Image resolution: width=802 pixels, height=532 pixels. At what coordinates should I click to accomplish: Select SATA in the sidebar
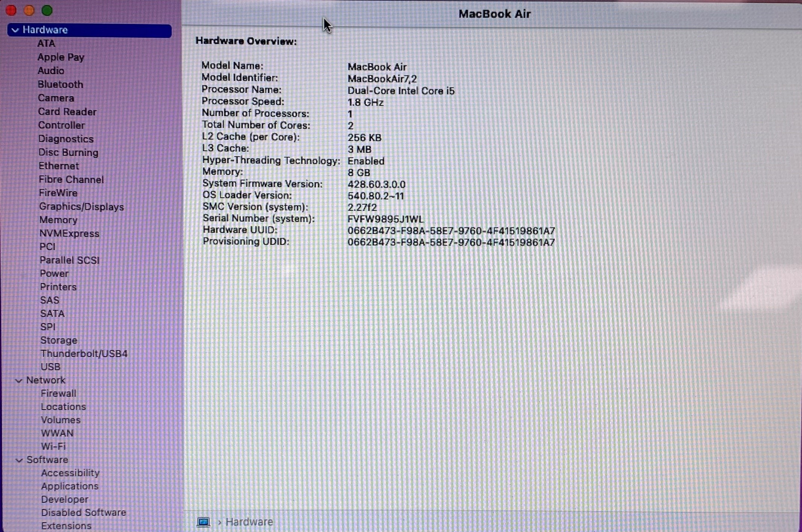(x=52, y=314)
